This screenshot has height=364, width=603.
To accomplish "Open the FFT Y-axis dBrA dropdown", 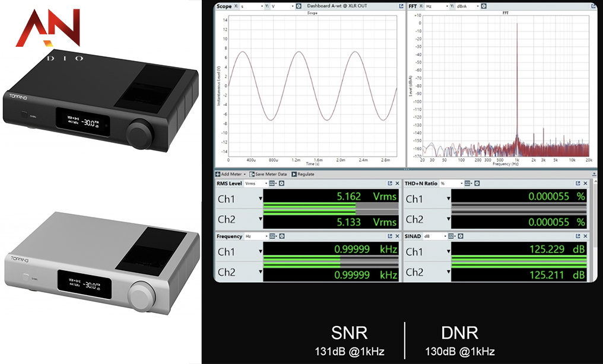I will click(x=468, y=6).
